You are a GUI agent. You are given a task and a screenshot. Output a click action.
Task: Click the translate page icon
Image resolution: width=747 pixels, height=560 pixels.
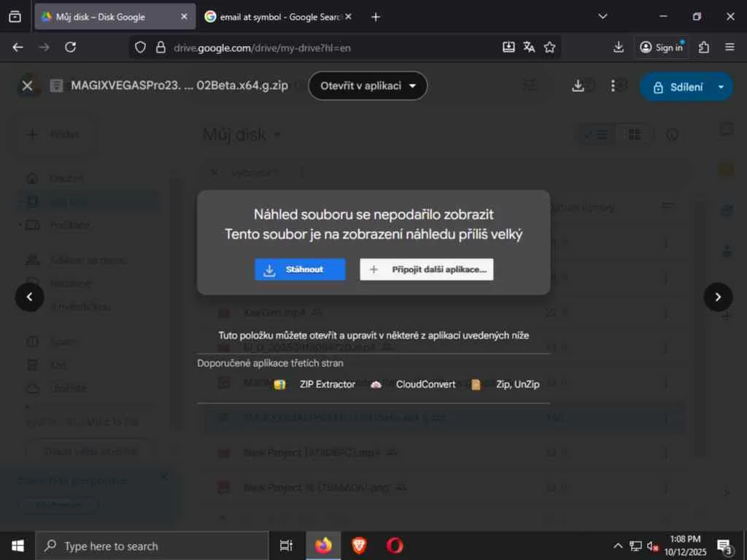[529, 47]
